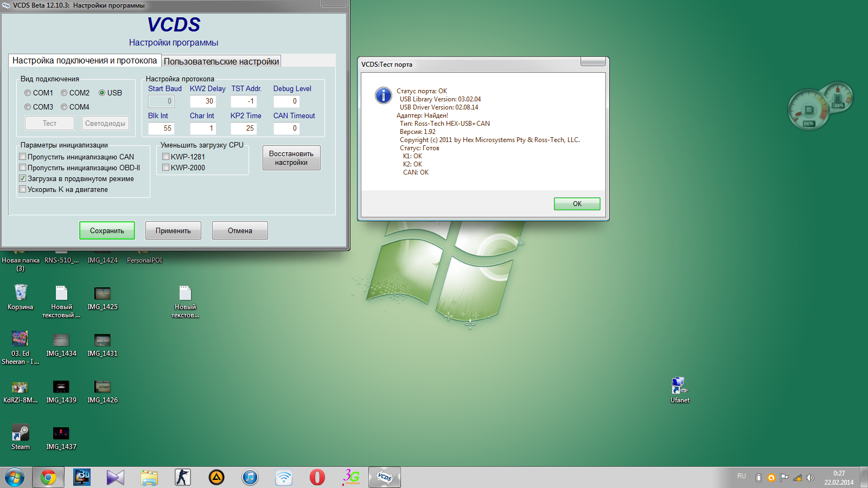The width and height of the screenshot is (868, 488).
Task: Open iTunes from the taskbar
Action: point(250,477)
